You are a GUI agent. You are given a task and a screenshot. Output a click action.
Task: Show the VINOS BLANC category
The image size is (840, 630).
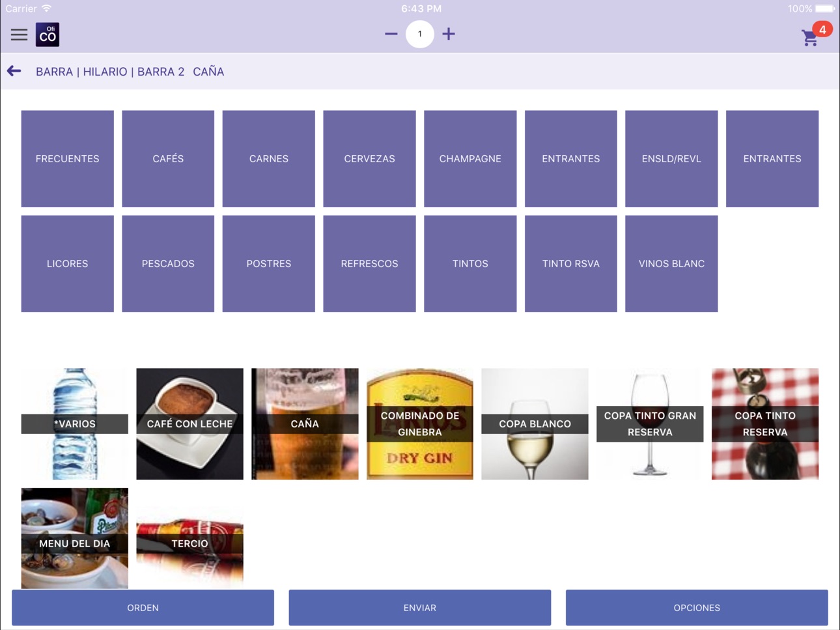pos(671,264)
